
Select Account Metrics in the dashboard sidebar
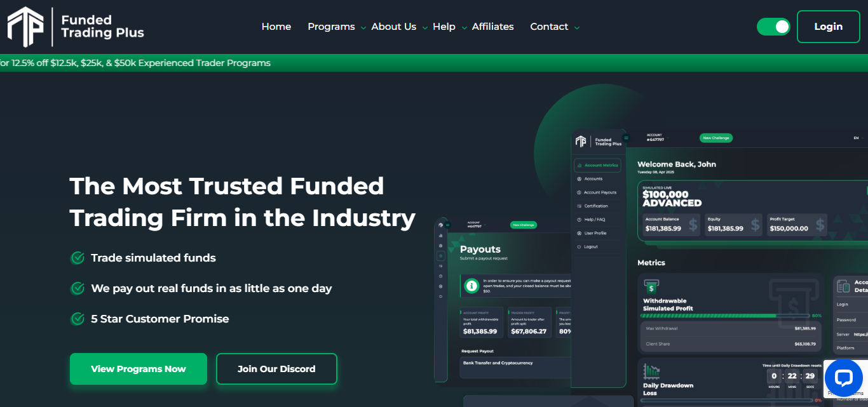click(x=597, y=165)
